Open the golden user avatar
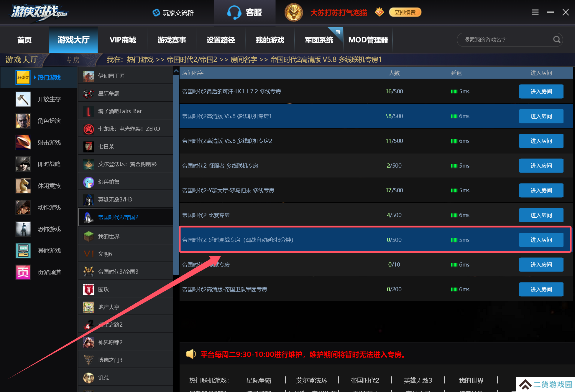575x392 pixels. coord(293,12)
